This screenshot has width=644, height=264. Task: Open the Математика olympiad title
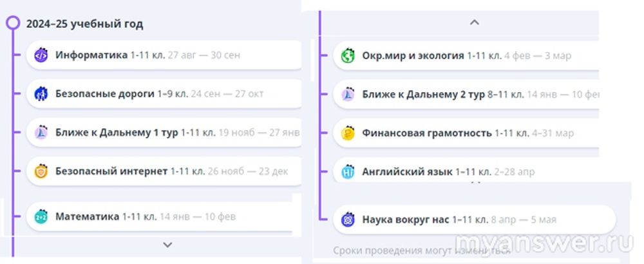tap(87, 217)
